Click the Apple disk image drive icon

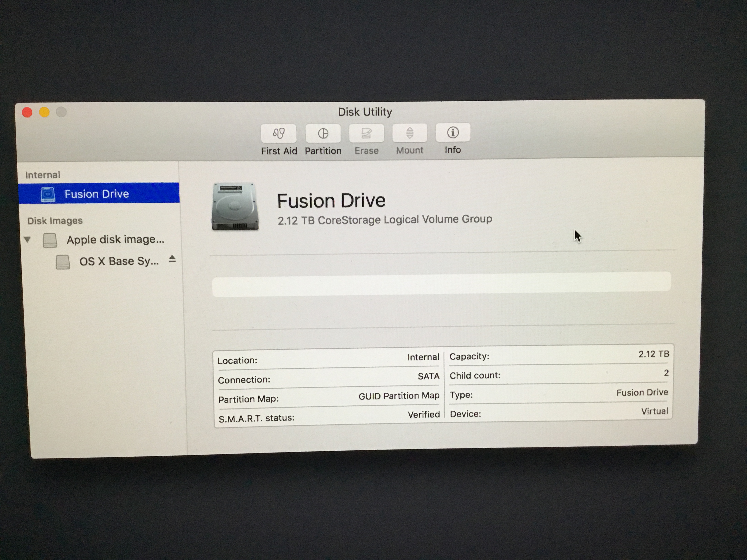[x=50, y=240]
